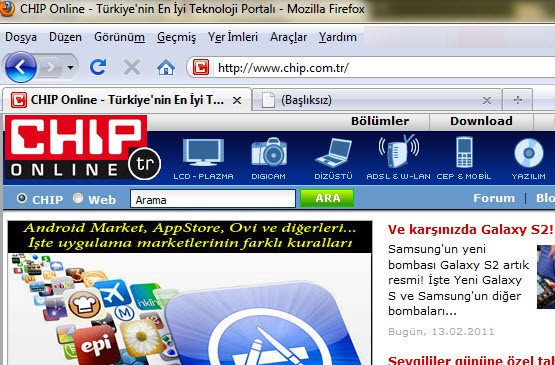This screenshot has width=555, height=365.
Task: Click the CHIP Online logo
Action: (x=82, y=148)
